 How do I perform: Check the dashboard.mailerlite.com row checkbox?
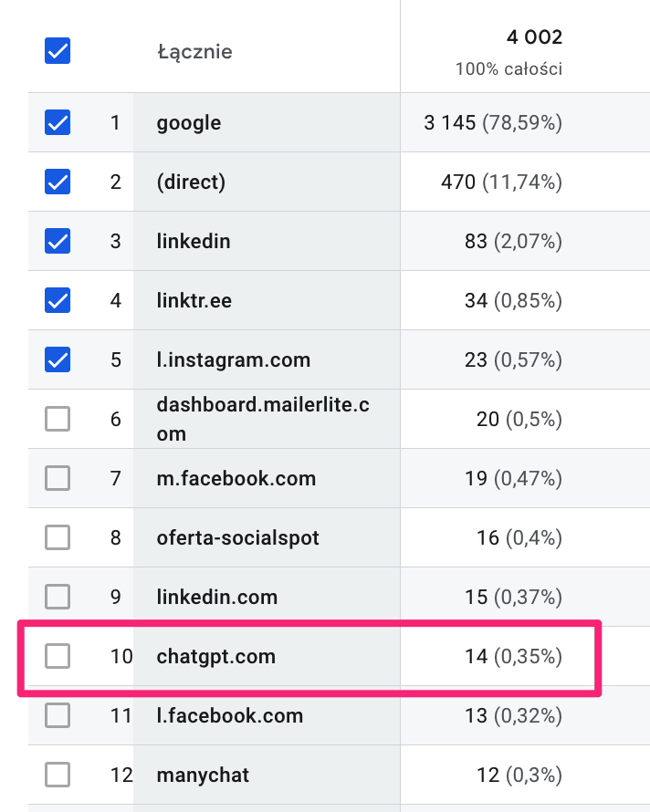pos(58,419)
